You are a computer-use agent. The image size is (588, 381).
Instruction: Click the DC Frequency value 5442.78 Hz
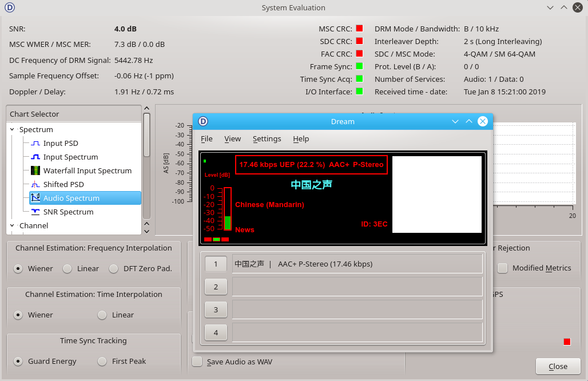pyautogui.click(x=133, y=61)
